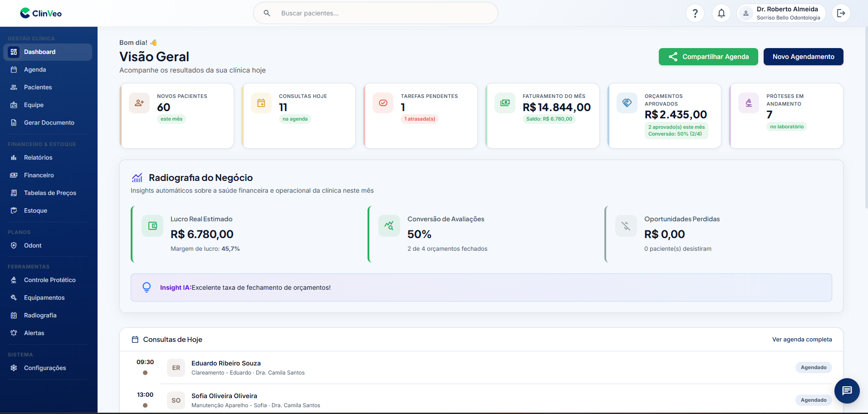The image size is (868, 414).
Task: Open the floating chat bubble icon
Action: tap(847, 391)
